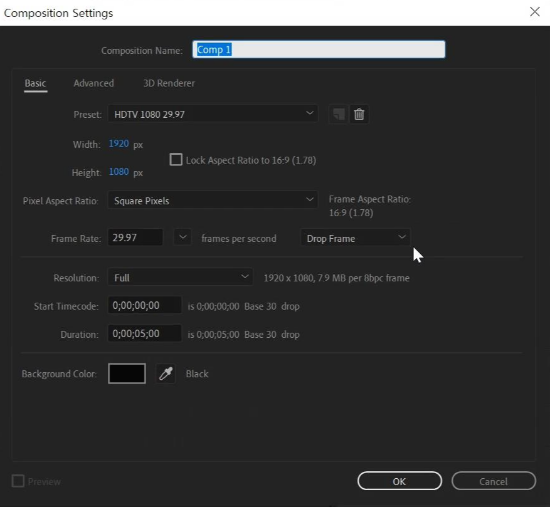Open the Drop Frame dropdown

(x=356, y=238)
